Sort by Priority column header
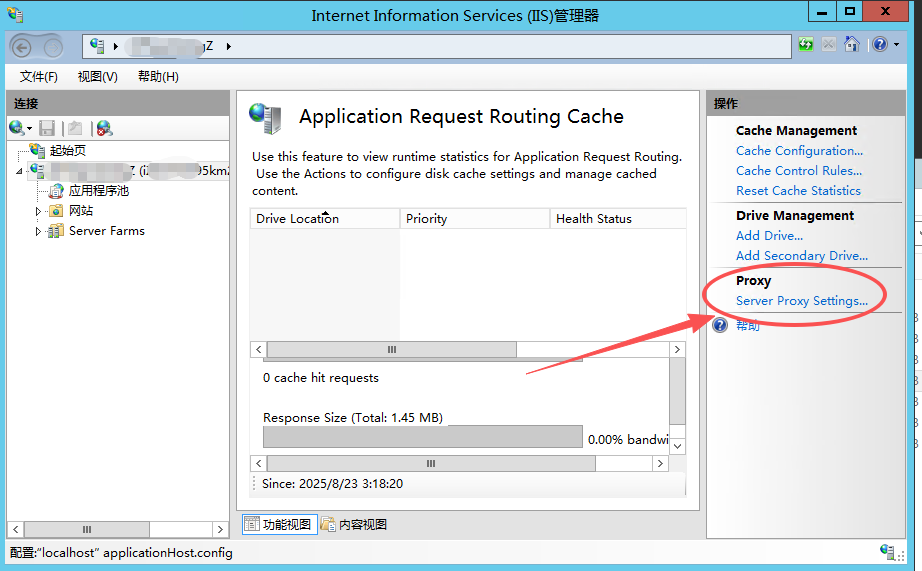Viewport: 922px width, 571px height. 475,219
